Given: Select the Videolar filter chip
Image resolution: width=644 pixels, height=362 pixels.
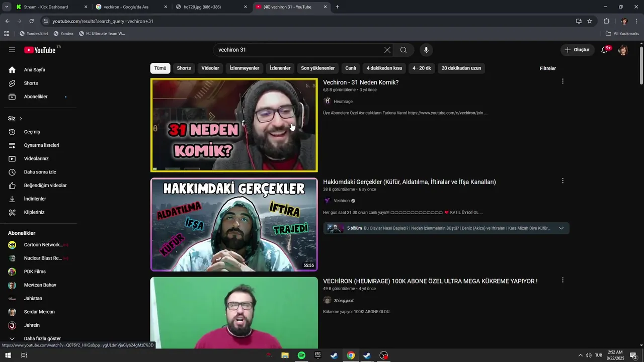Looking at the screenshot, I should click(210, 68).
